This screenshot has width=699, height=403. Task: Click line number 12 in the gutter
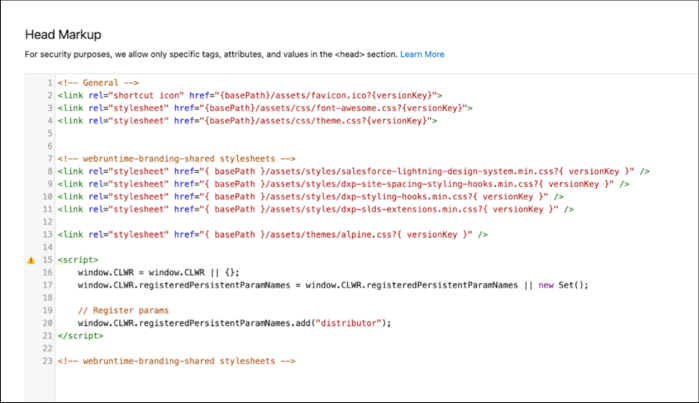pos(48,222)
